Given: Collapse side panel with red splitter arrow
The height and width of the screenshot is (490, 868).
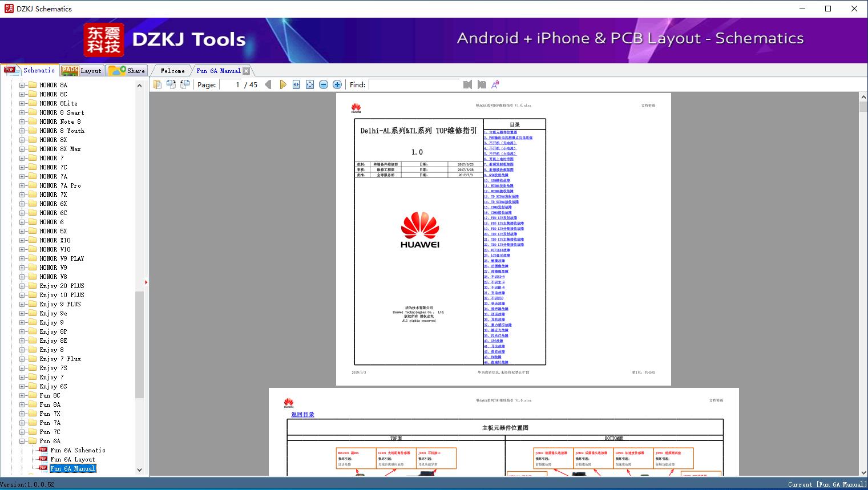Looking at the screenshot, I should coord(146,282).
